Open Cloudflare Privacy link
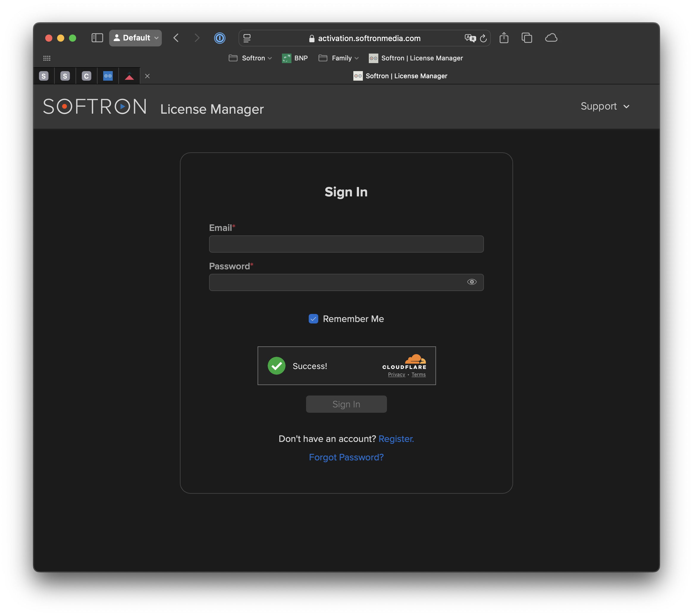Viewport: 693px width, 616px height. tap(396, 374)
